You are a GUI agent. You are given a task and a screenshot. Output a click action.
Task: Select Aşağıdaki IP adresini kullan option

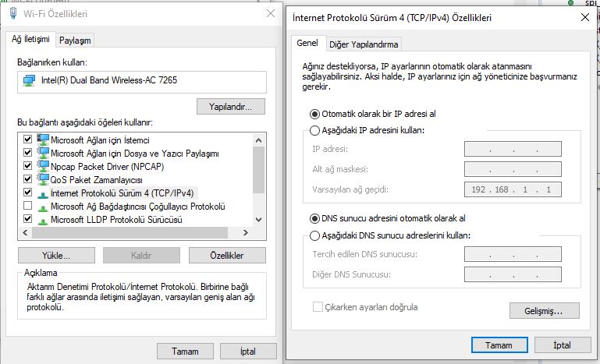[x=314, y=130]
